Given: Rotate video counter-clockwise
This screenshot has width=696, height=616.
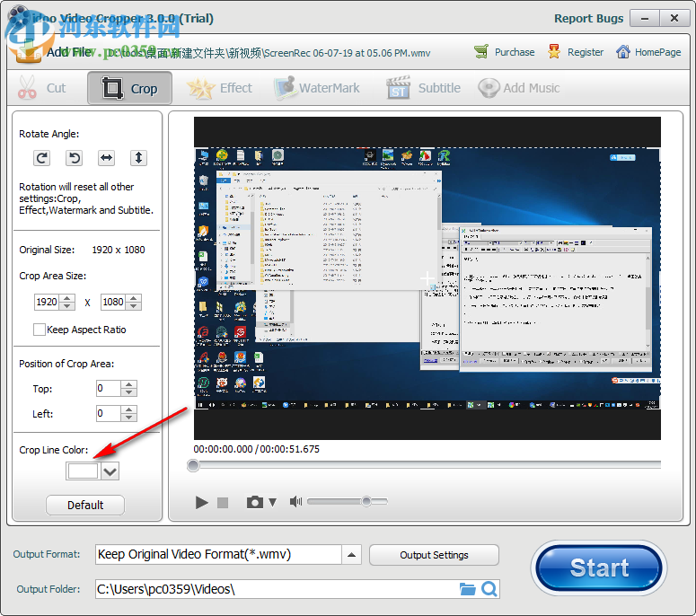Looking at the screenshot, I should pyautogui.click(x=75, y=158).
